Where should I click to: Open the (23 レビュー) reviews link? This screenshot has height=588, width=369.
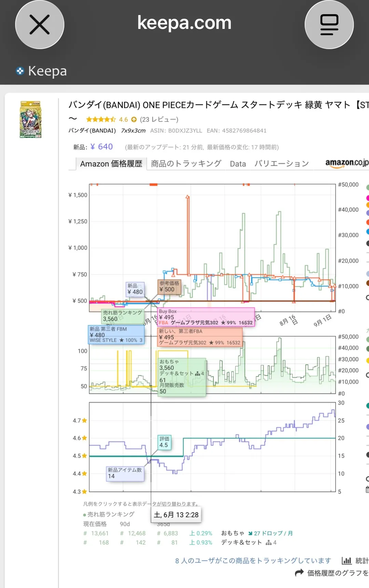[x=159, y=119]
